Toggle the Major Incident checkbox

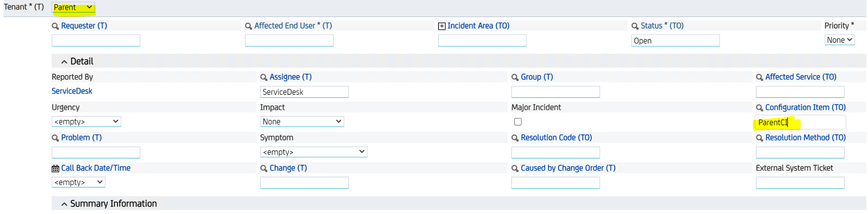tap(518, 122)
